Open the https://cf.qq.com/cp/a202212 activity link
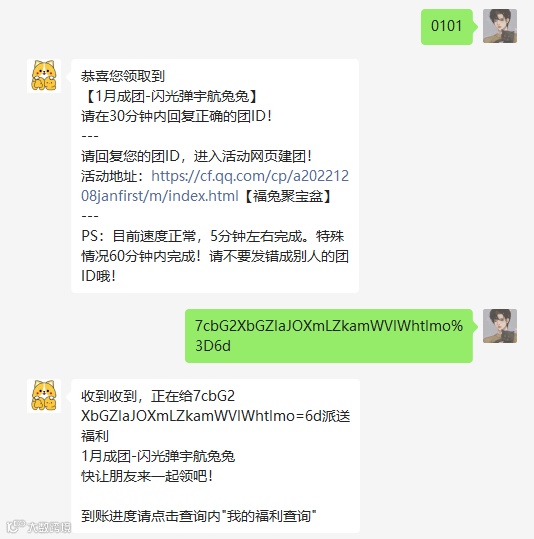Image resolution: width=534 pixels, height=539 pixels. point(250,176)
